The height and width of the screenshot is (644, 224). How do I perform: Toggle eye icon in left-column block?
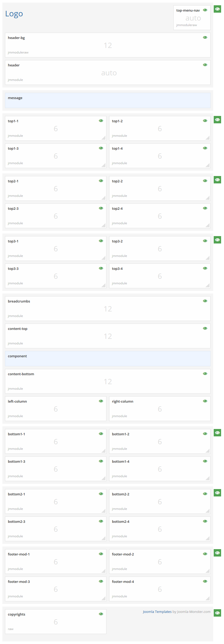click(x=101, y=401)
